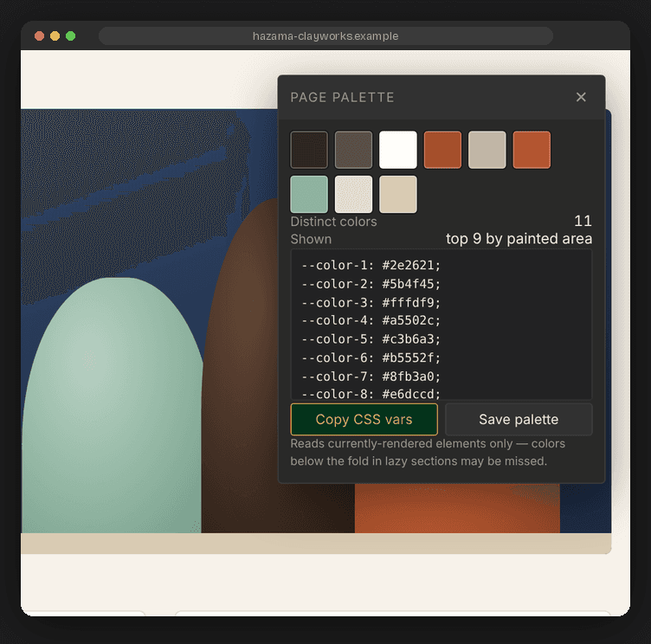Viewport: 651px width, 644px height.
Task: Close the Page Palette panel
Action: [581, 97]
